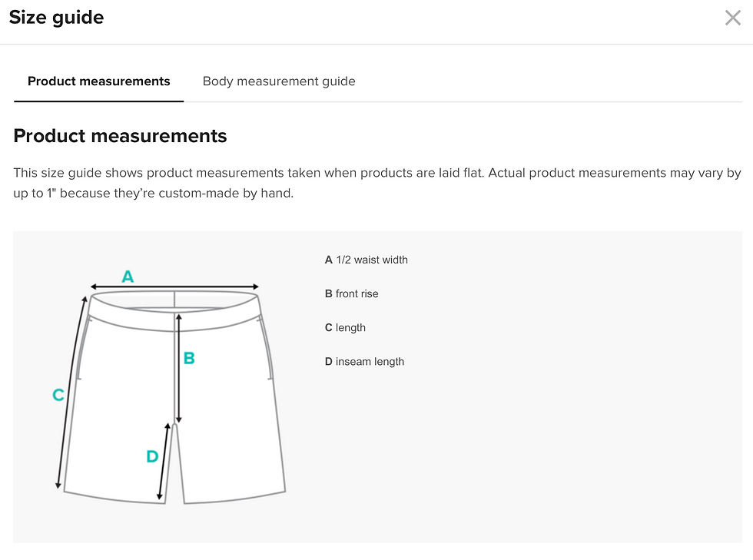
Task: Click teal letter B on shorts diagram
Action: point(189,358)
